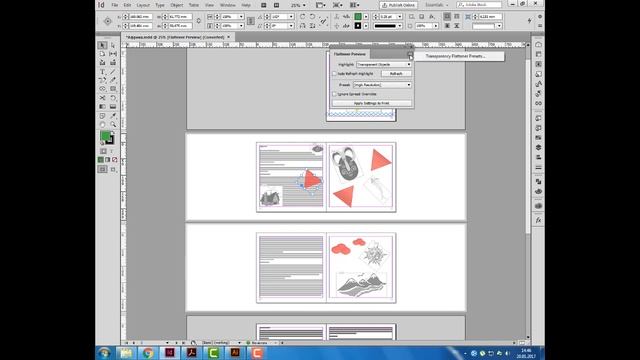The width and height of the screenshot is (640, 360).
Task: Enable Ignore Spread Overrides checkbox
Action: pyautogui.click(x=334, y=94)
